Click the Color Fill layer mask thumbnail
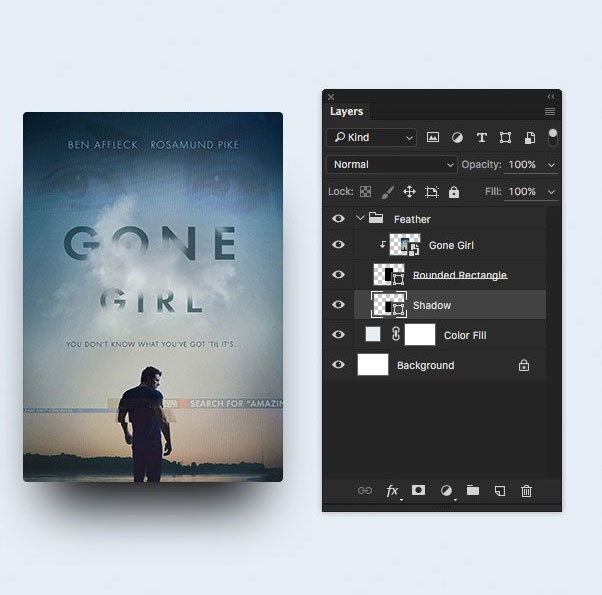602x595 pixels. 420,334
